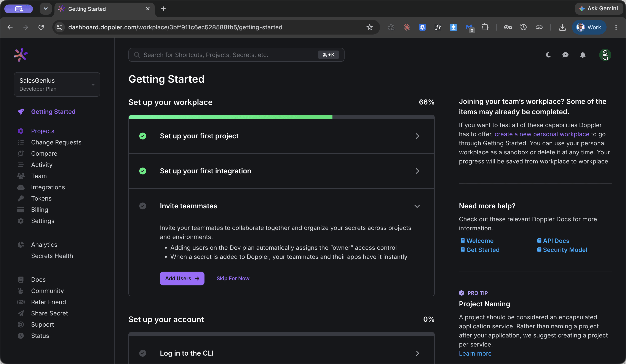Click the Invite teammates status circle
The width and height of the screenshot is (626, 364).
point(143,206)
